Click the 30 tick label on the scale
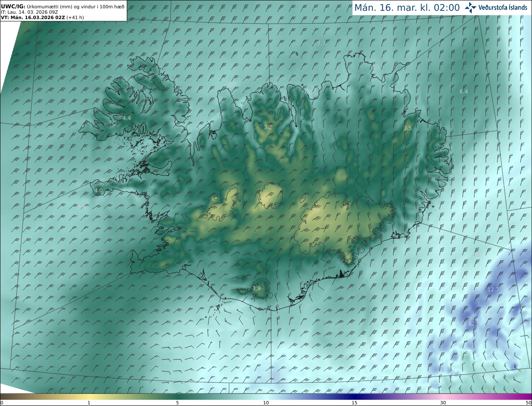The image size is (532, 406). point(443,403)
